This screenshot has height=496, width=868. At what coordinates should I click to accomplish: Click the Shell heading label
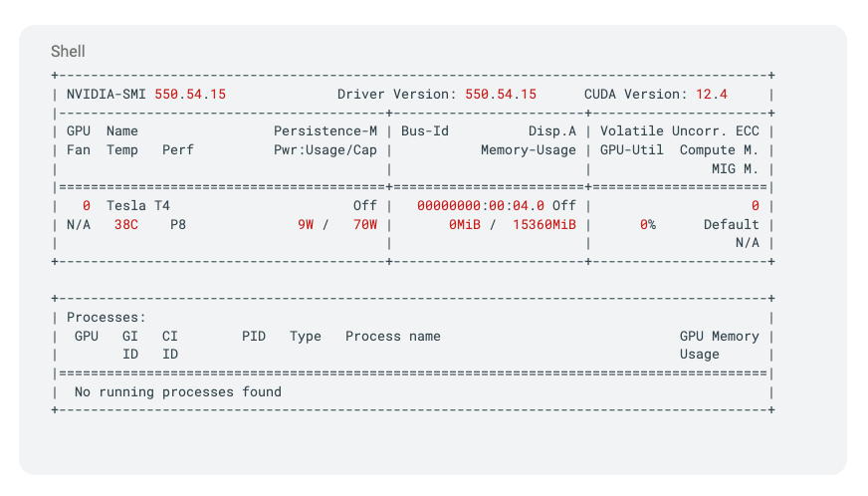pos(68,51)
